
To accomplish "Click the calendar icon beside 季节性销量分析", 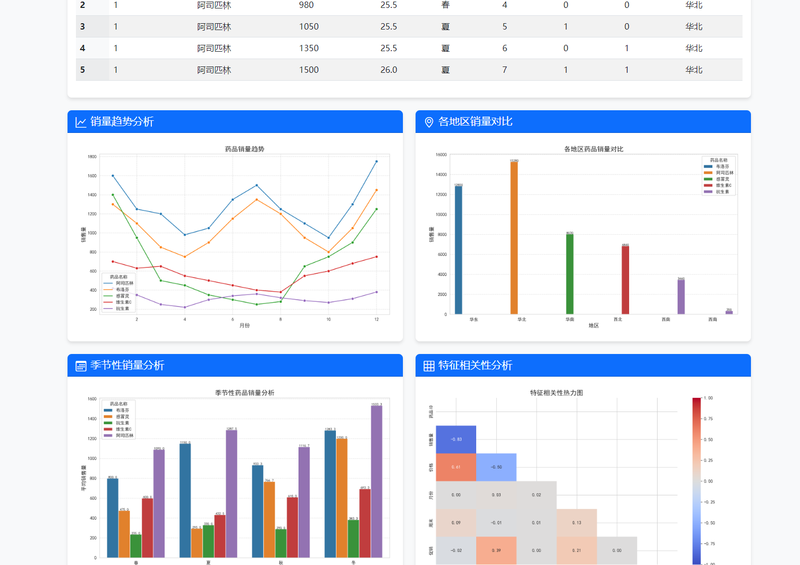I will pyautogui.click(x=81, y=366).
